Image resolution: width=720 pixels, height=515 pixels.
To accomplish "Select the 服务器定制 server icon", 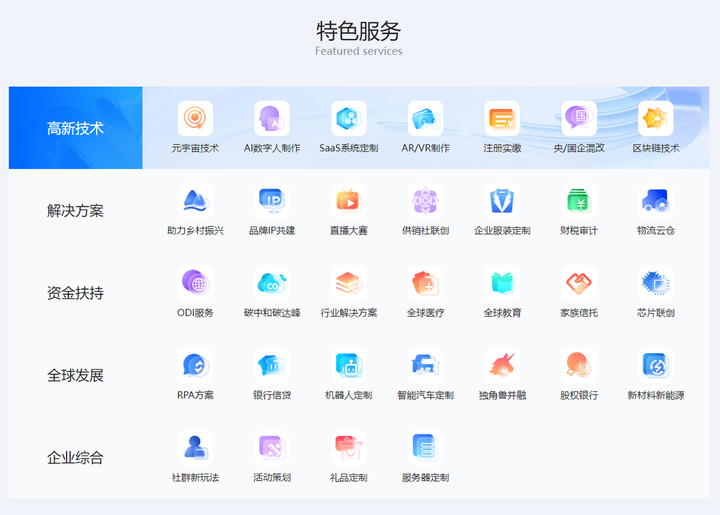I will tap(426, 448).
